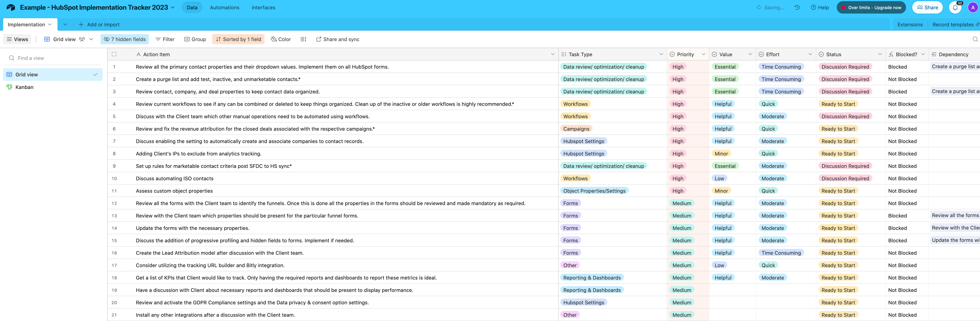980x321 pixels.
Task: Open the account avatar labeled A
Action: 973,8
